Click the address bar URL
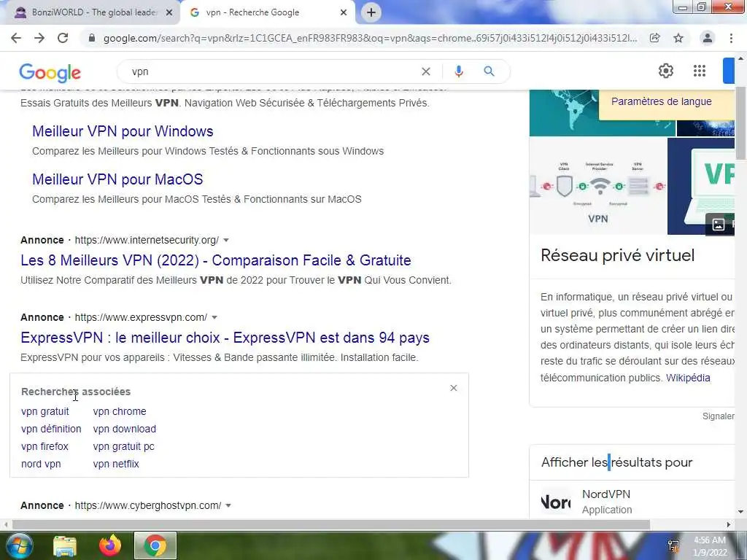747x560 pixels. coord(370,38)
